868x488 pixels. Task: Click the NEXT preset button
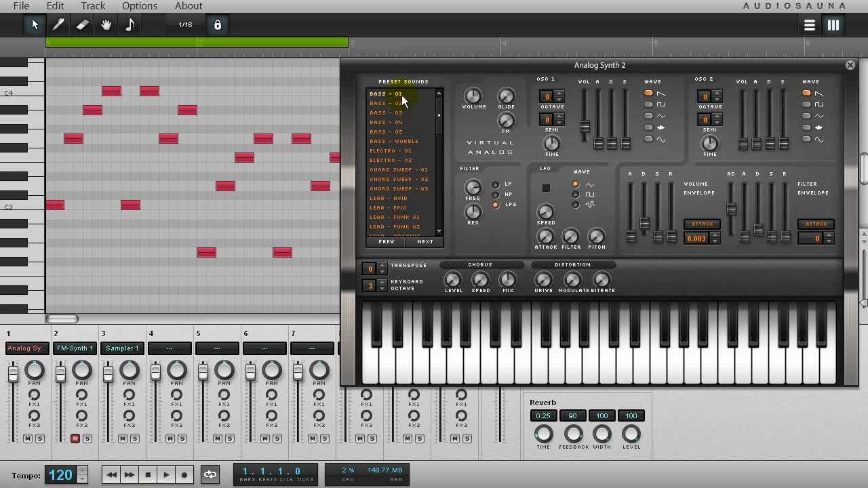pyautogui.click(x=425, y=241)
